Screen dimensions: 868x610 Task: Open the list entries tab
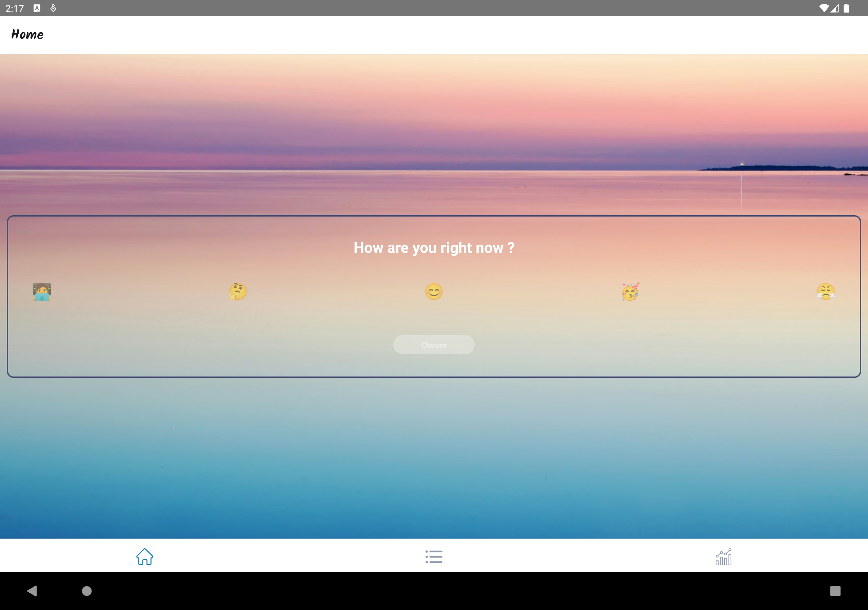click(x=434, y=557)
